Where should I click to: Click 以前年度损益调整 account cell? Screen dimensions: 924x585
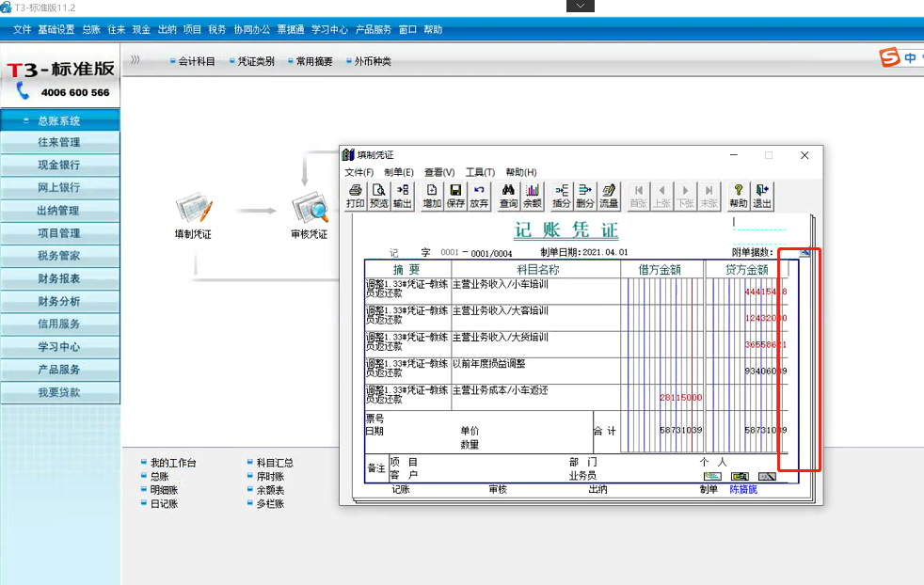tap(535, 371)
